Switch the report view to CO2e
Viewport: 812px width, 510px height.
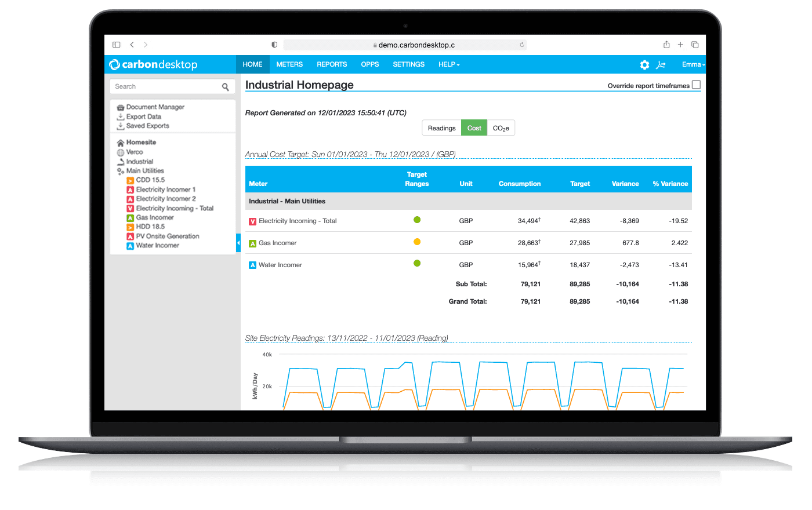click(501, 128)
